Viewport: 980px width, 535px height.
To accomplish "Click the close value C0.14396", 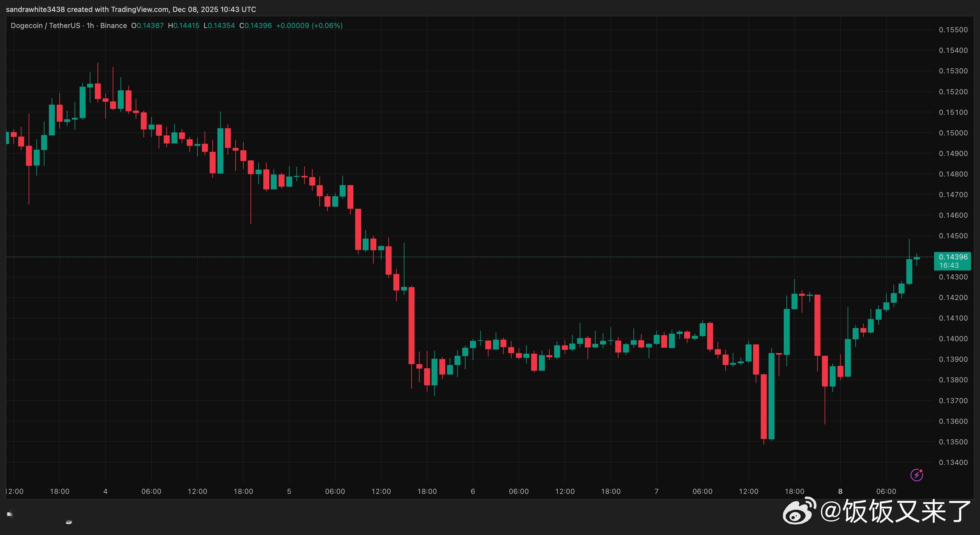I will pos(255,25).
